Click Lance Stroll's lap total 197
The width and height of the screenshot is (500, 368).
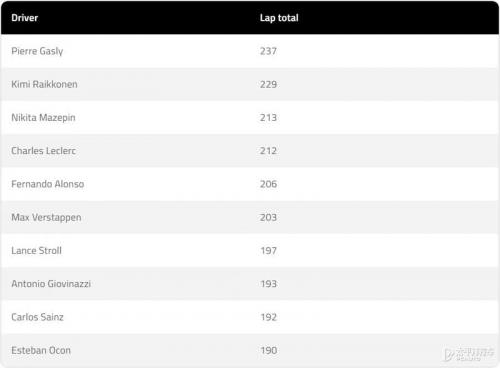click(x=269, y=251)
